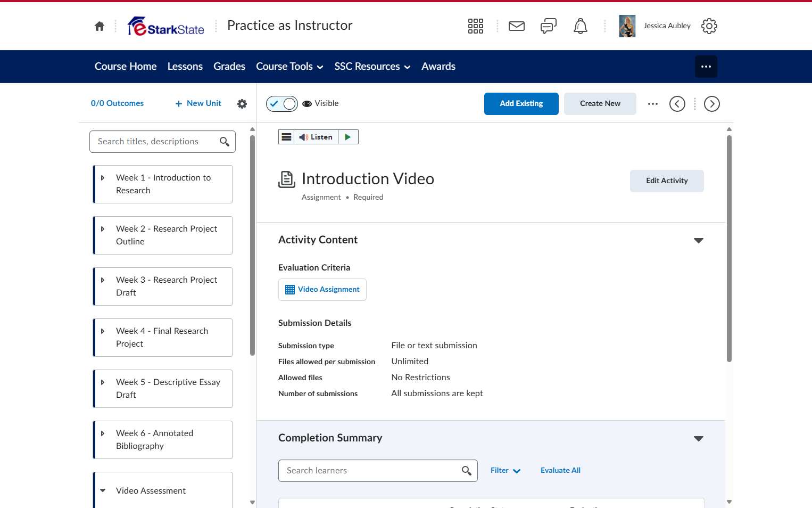Open the subscription alerts chat icon
The width and height of the screenshot is (812, 508).
pyautogui.click(x=549, y=26)
